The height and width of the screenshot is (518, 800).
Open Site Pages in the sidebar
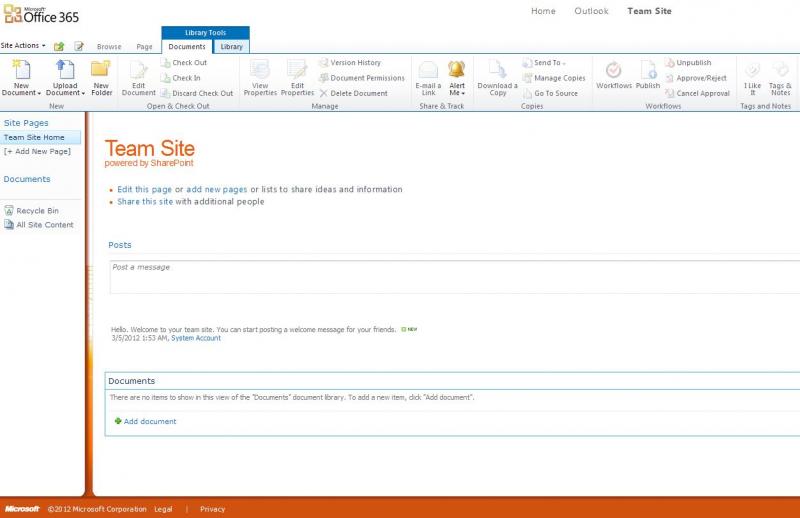pos(26,123)
